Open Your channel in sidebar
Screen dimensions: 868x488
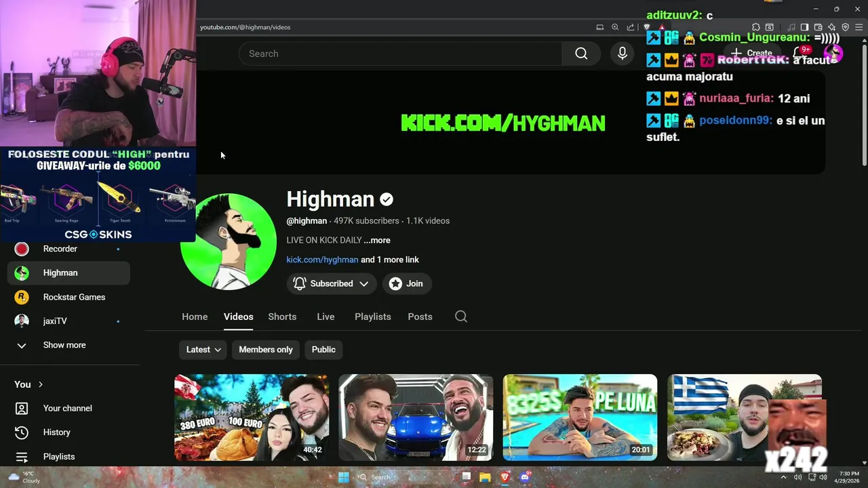pyautogui.click(x=68, y=408)
